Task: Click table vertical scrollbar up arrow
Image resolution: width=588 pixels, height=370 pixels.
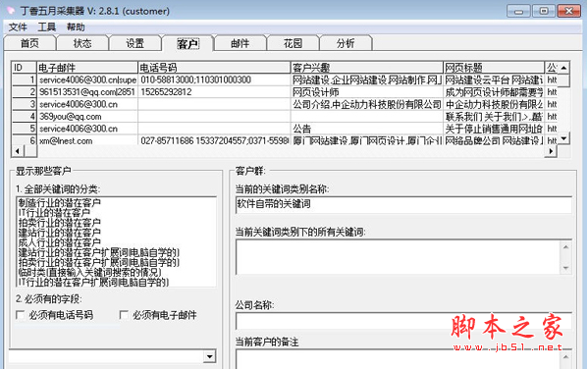Action: point(563,68)
